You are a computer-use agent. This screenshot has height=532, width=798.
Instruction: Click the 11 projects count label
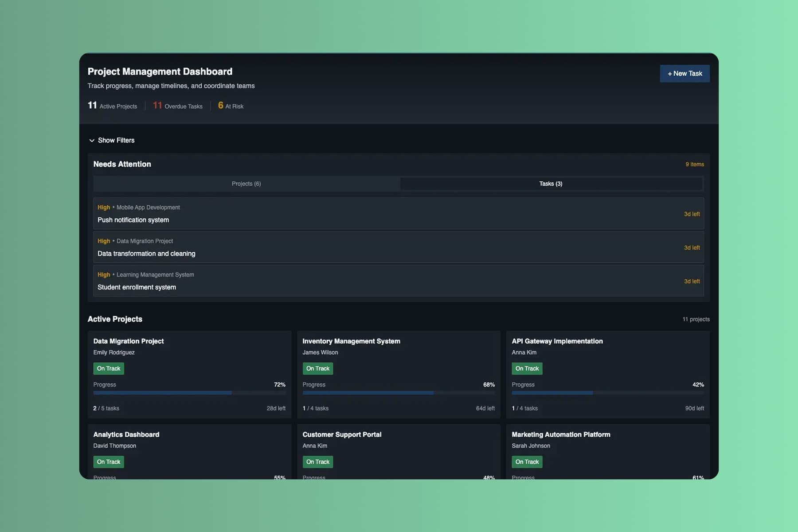[696, 319]
